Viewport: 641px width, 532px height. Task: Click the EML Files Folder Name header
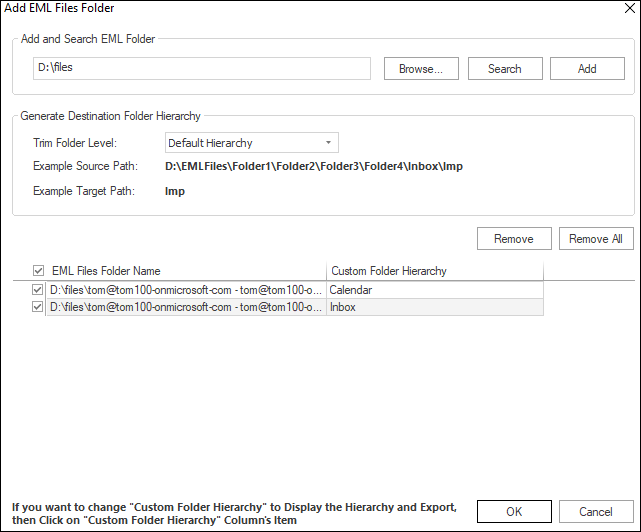pos(106,271)
